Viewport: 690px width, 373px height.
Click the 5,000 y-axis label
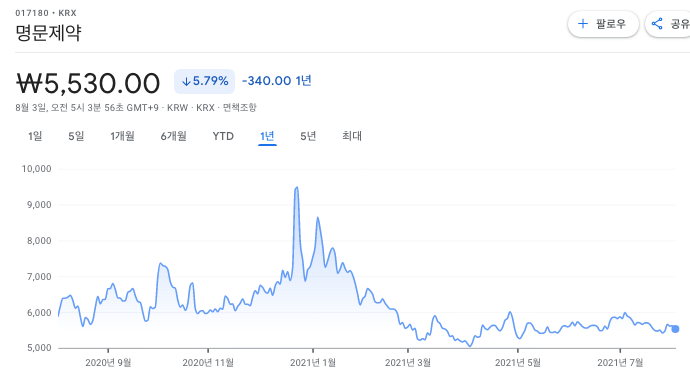(39, 348)
